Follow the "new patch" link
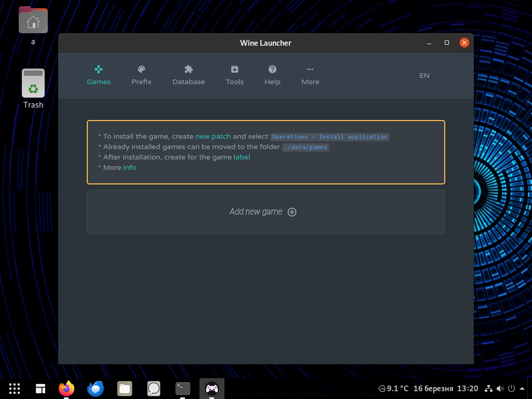The width and height of the screenshot is (532, 399). 213,136
